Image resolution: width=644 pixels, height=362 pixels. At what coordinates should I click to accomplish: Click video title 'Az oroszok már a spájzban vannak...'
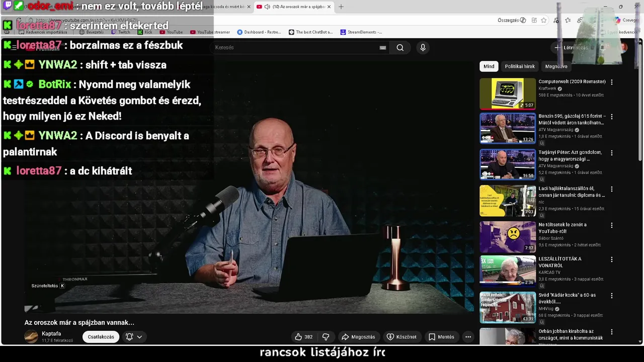(x=79, y=323)
